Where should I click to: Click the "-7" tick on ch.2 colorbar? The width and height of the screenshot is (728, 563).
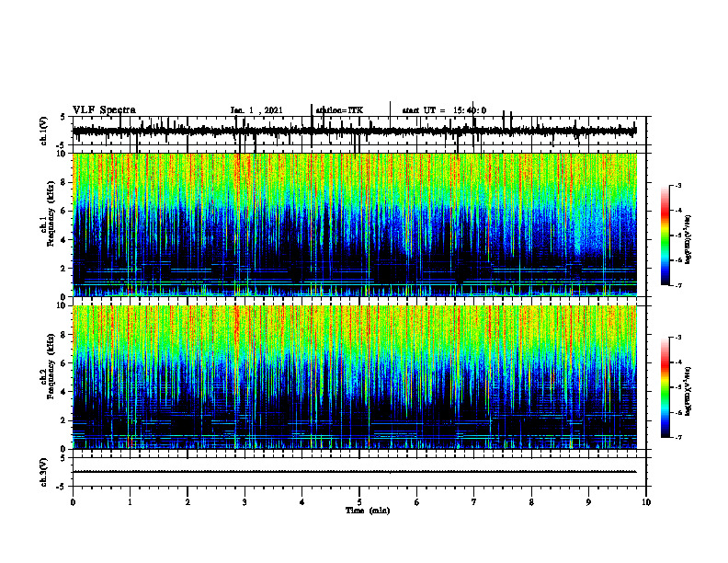678,437
